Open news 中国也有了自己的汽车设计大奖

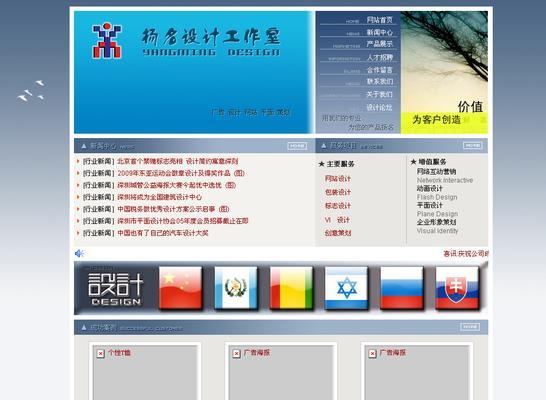[x=163, y=233]
